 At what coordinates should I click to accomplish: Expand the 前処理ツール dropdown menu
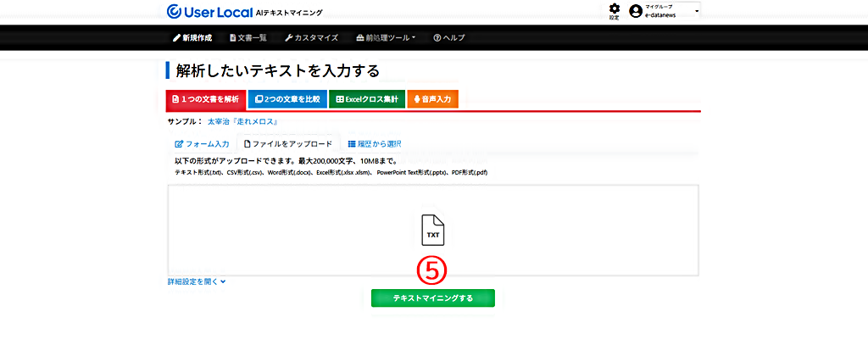click(386, 37)
